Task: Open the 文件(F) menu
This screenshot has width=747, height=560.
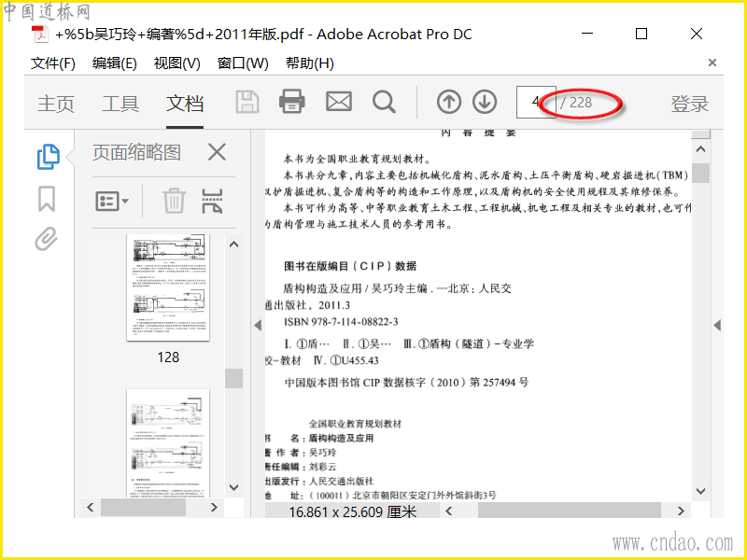Action: [x=53, y=63]
